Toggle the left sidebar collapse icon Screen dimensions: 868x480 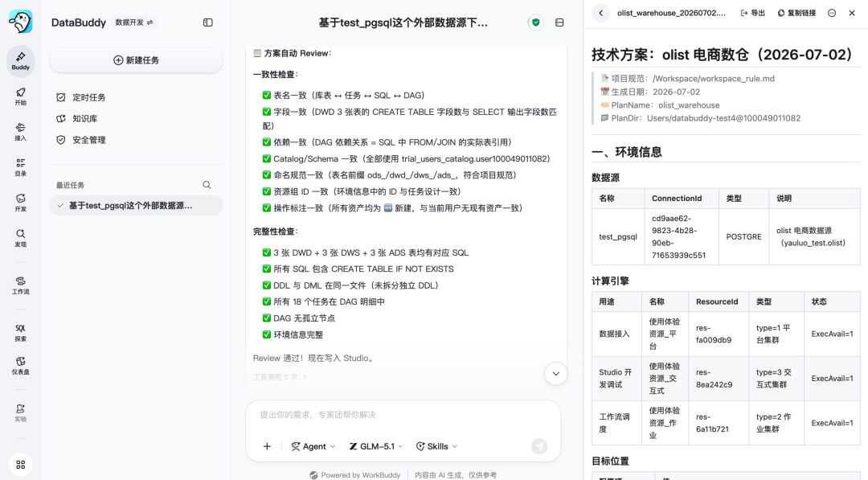point(207,23)
